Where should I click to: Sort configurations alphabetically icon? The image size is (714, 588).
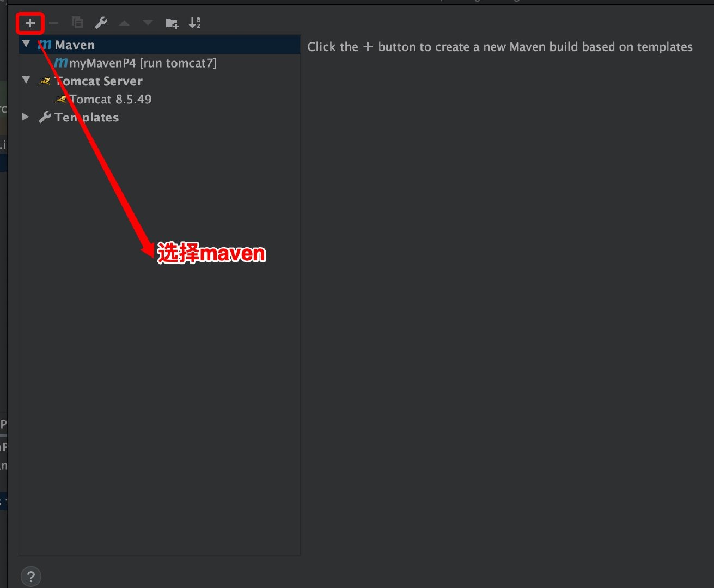tap(195, 23)
